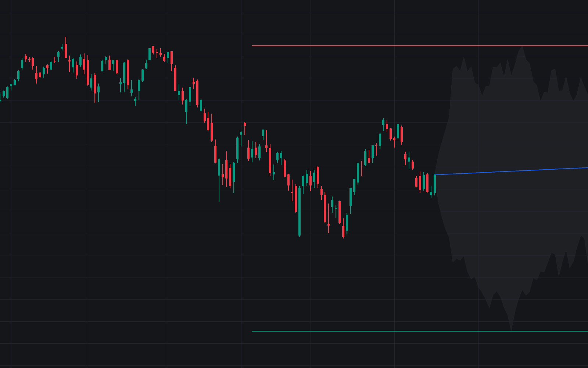Image resolution: width=588 pixels, height=368 pixels.
Task: Select the red upper horizontal line
Action: pos(420,46)
